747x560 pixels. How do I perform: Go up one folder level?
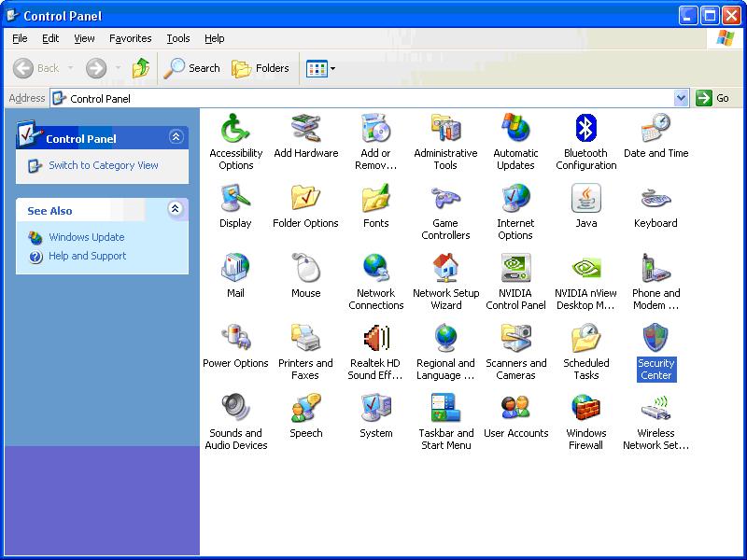pyautogui.click(x=141, y=68)
